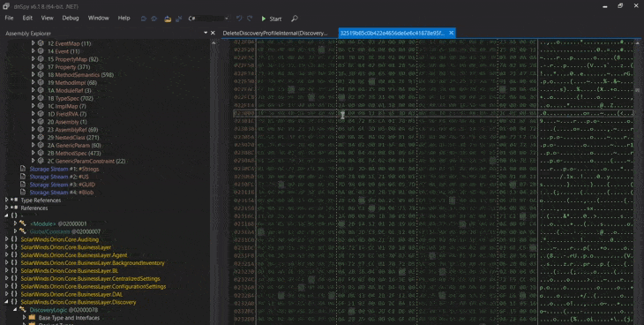The height and width of the screenshot is (325, 644).
Task: Click the braces icon of SolarWinds.Orion.Core.Auditing
Action: click(14, 239)
